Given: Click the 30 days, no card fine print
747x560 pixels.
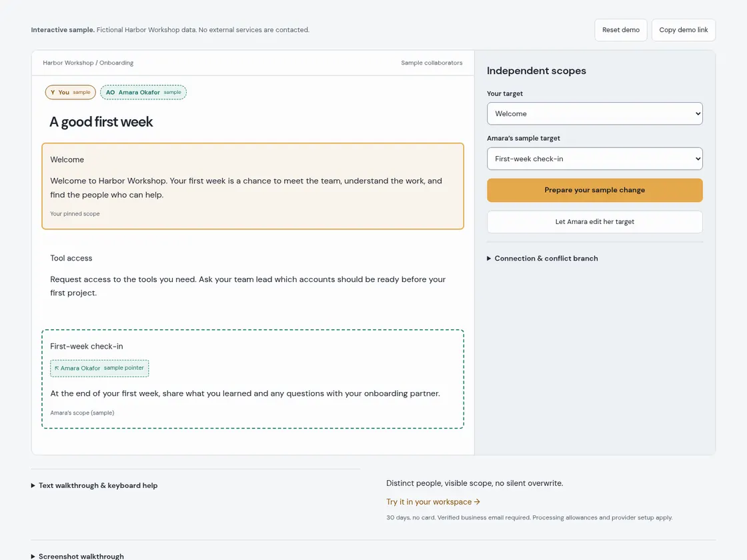Looking at the screenshot, I should point(530,517).
